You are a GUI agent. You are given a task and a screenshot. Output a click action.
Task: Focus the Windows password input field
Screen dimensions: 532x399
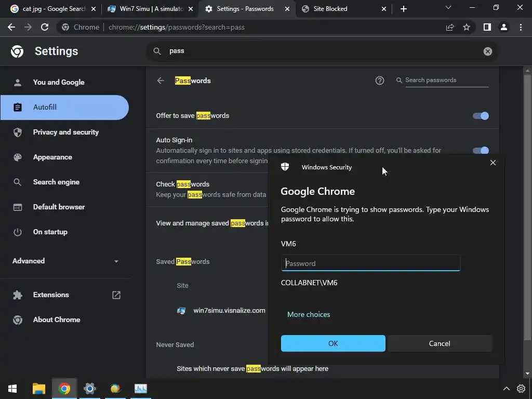tap(370, 263)
